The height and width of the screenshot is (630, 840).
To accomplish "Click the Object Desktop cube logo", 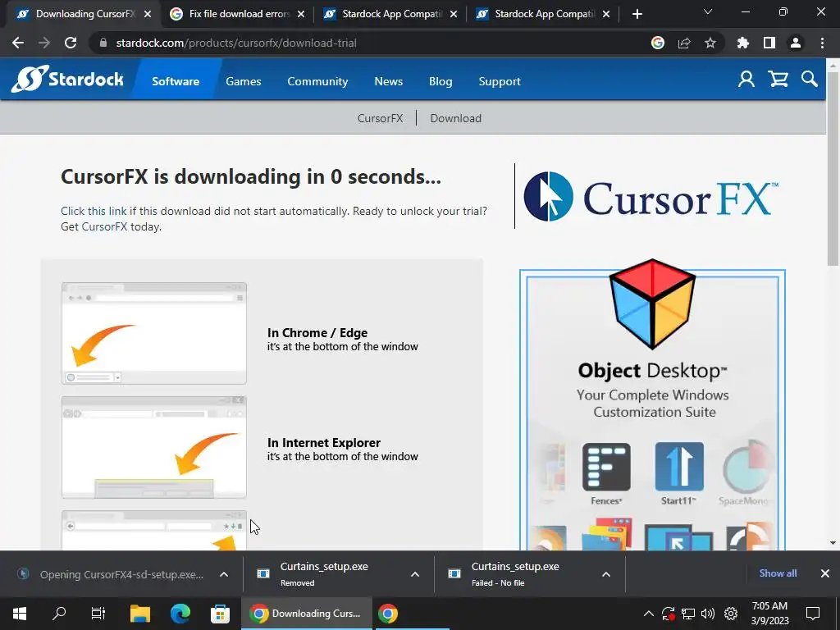I will pos(652,304).
